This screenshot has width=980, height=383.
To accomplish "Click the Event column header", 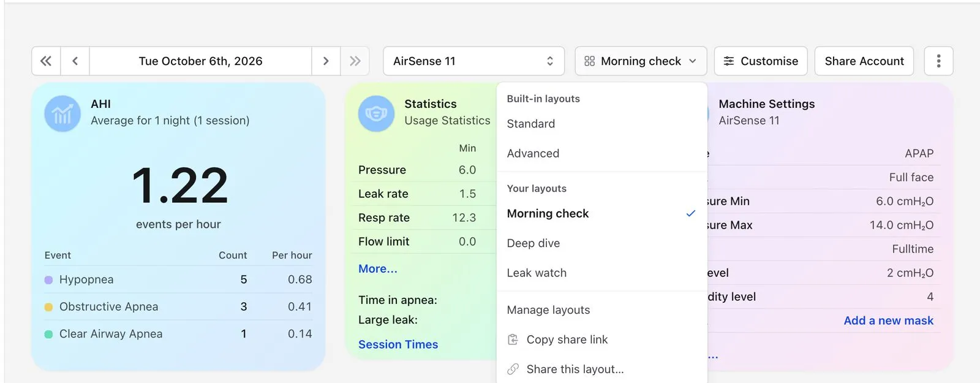I will point(58,256).
